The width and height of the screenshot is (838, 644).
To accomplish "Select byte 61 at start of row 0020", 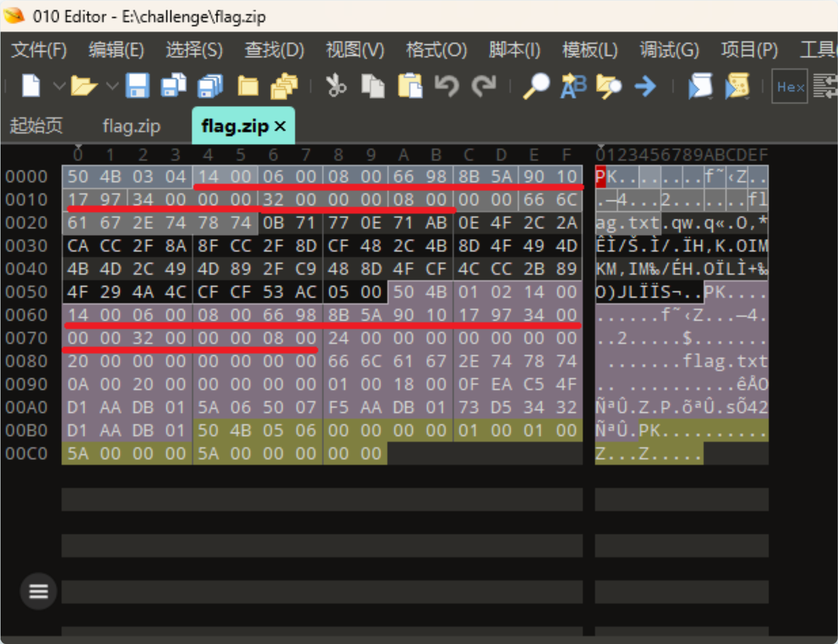I will [78, 223].
